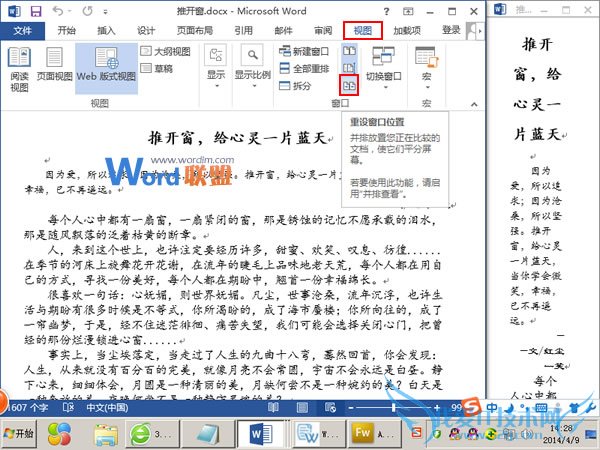600x450 pixels.
Task: Click 新建窗口 (New Window)
Action: 304,51
